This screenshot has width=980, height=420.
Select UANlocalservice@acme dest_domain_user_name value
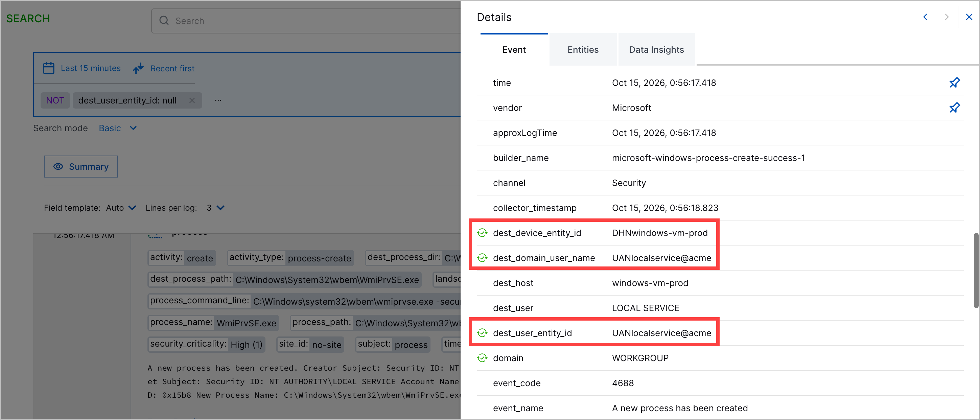[661, 258]
